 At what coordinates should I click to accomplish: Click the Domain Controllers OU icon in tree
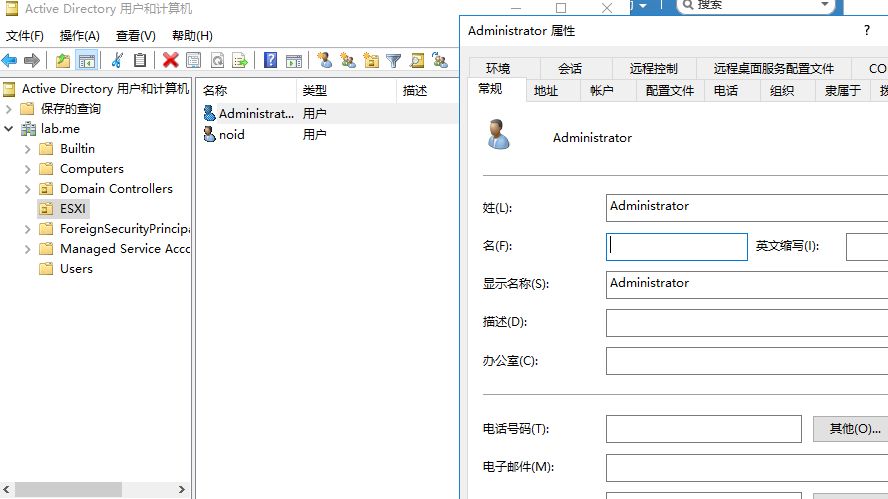tap(46, 189)
